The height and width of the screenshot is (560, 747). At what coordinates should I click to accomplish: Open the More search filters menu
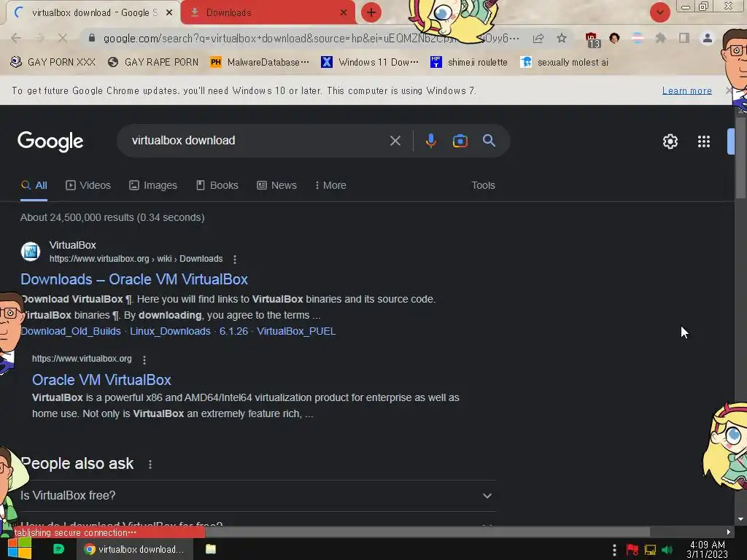tap(330, 185)
